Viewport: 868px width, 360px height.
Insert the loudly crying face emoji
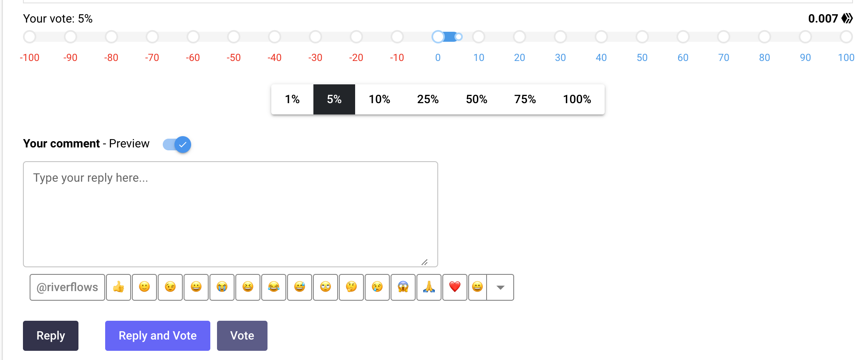[222, 287]
